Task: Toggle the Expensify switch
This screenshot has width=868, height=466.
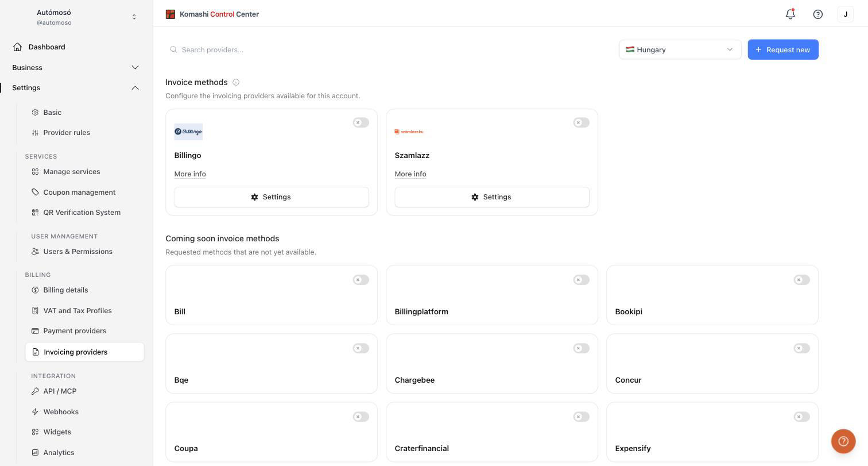Action: pyautogui.click(x=802, y=417)
